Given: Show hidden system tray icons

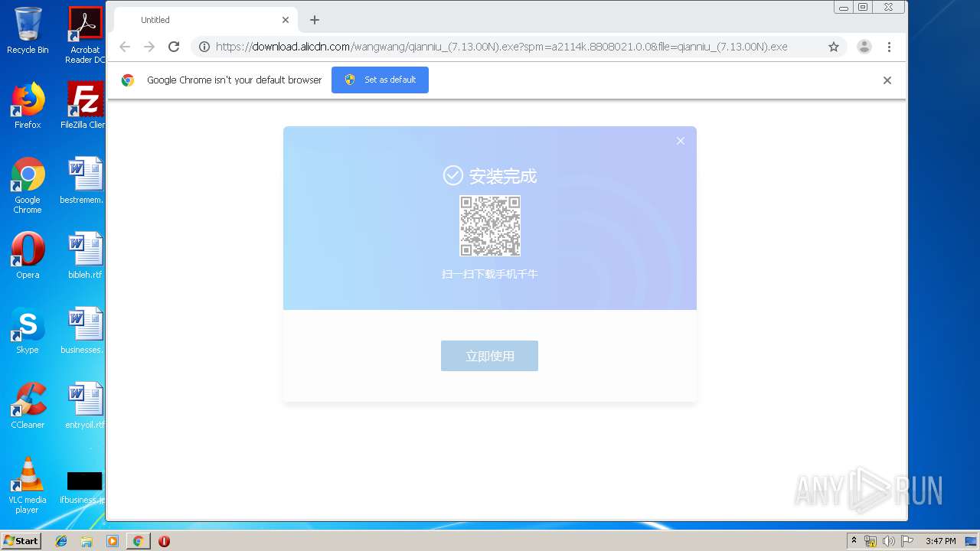Looking at the screenshot, I should [854, 541].
